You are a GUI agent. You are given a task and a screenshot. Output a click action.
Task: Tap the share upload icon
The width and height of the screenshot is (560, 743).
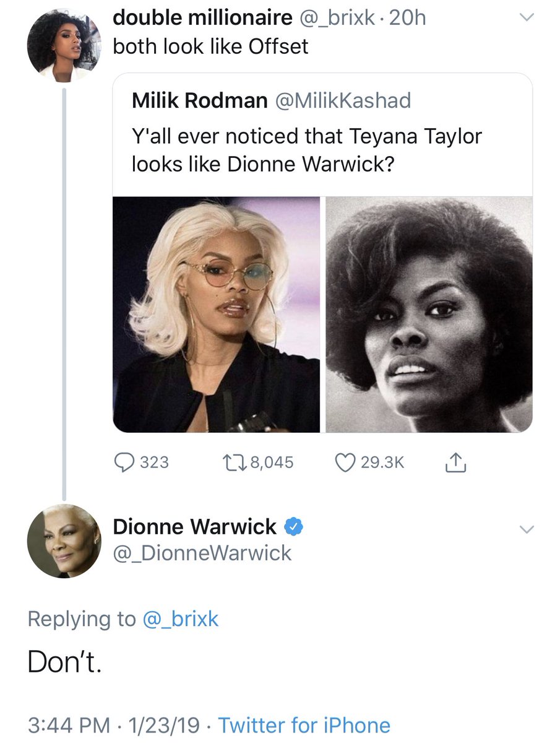point(454,461)
